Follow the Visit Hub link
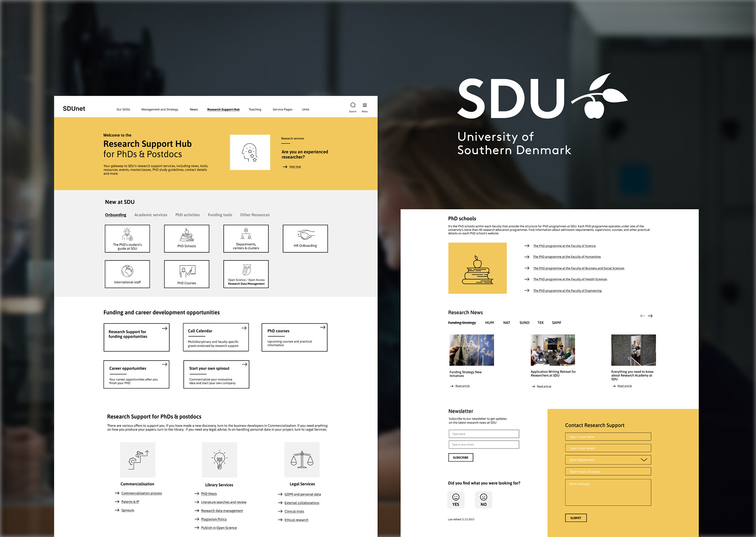Image resolution: width=756 pixels, height=537 pixels. tap(295, 167)
